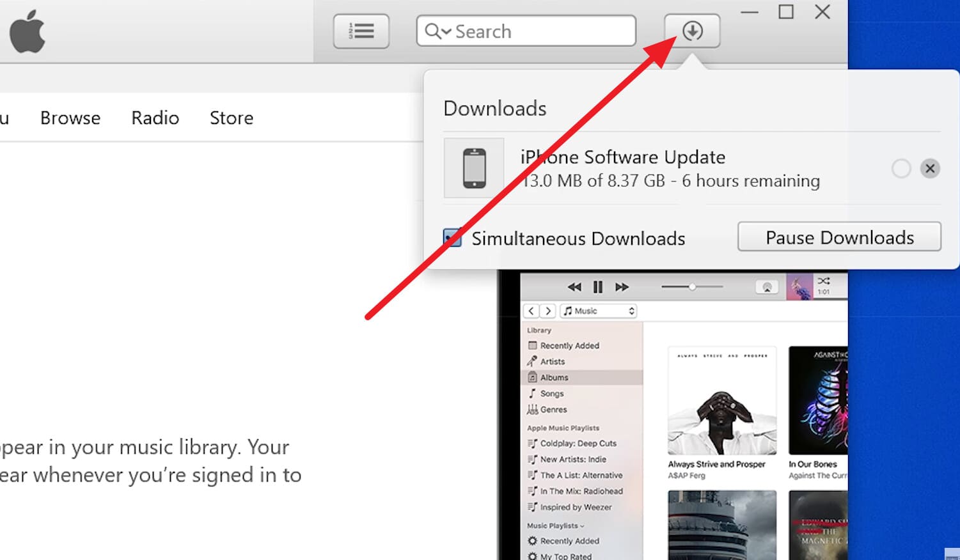Pause the currently playing track
The image size is (960, 560).
597,287
